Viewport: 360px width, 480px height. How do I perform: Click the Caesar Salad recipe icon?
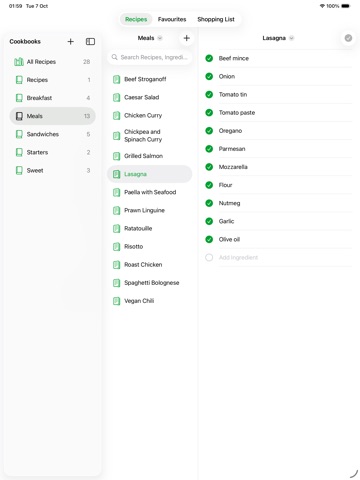pos(116,97)
